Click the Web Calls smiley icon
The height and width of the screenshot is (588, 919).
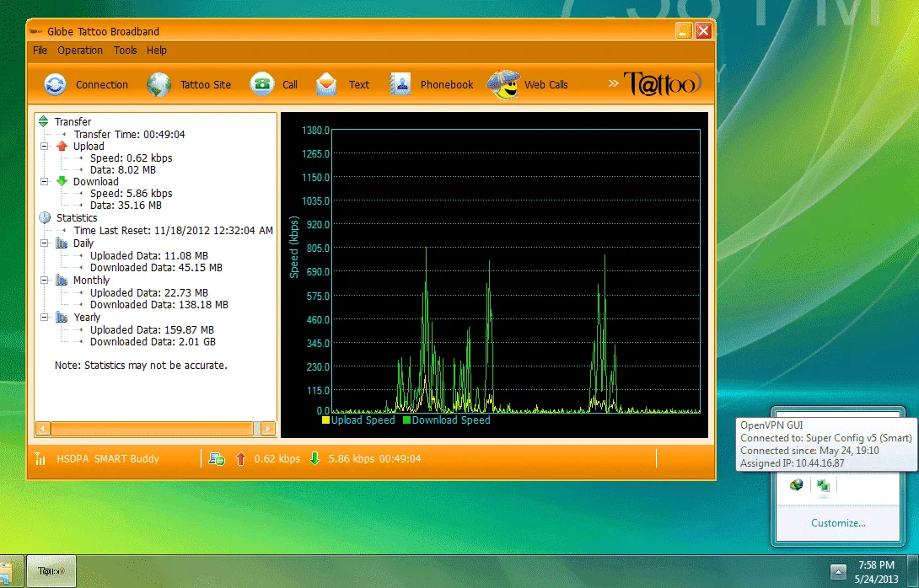click(x=502, y=84)
